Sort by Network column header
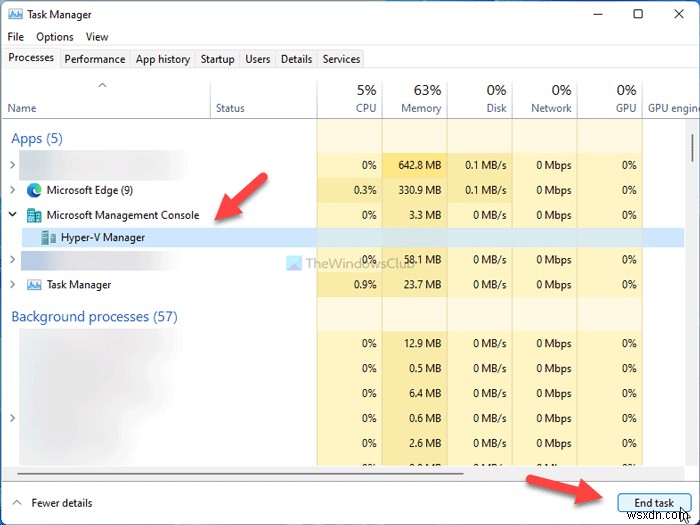The image size is (700, 525). coord(545,100)
